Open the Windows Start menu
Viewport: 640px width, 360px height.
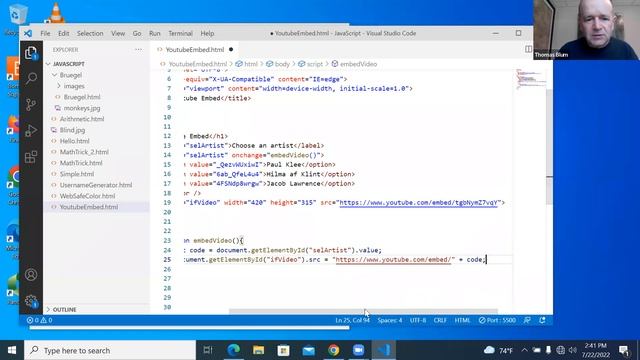click(12, 350)
